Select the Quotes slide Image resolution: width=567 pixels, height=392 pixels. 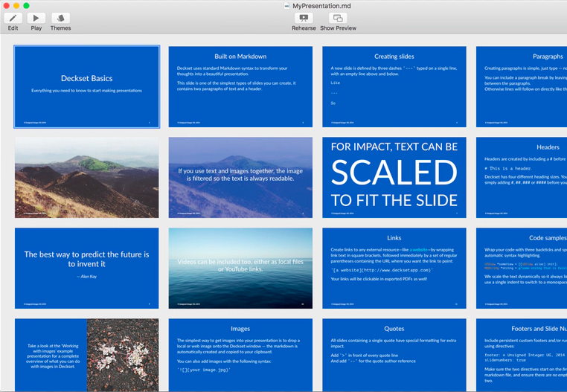pyautogui.click(x=394, y=355)
